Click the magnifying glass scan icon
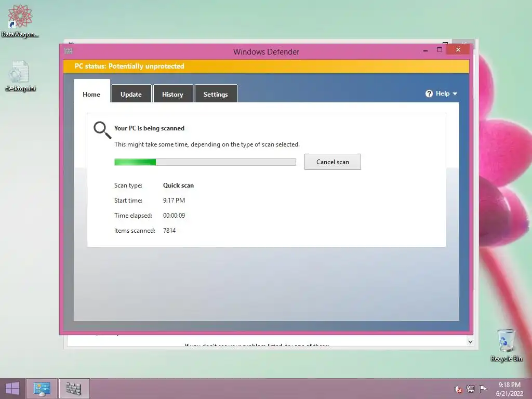 pos(102,130)
